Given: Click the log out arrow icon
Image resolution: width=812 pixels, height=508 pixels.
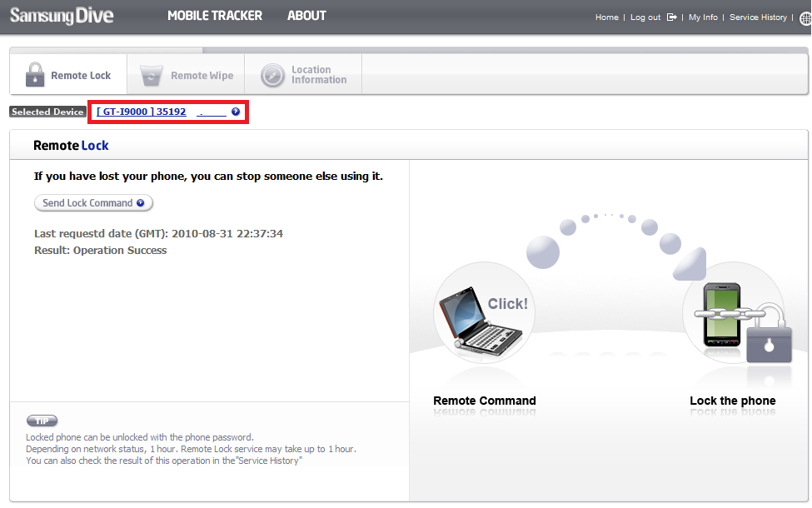Looking at the screenshot, I should pyautogui.click(x=671, y=17).
